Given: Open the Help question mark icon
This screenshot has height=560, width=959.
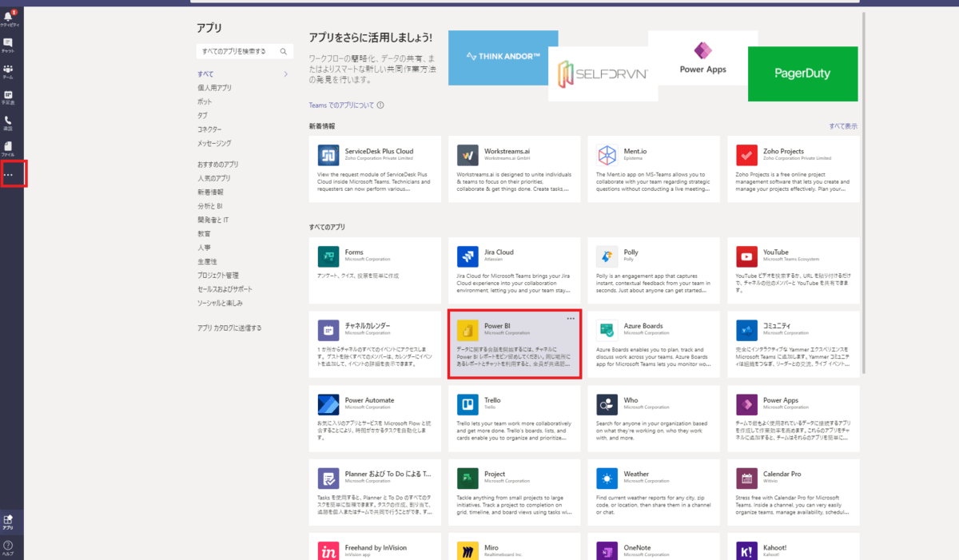Looking at the screenshot, I should pos(8,546).
